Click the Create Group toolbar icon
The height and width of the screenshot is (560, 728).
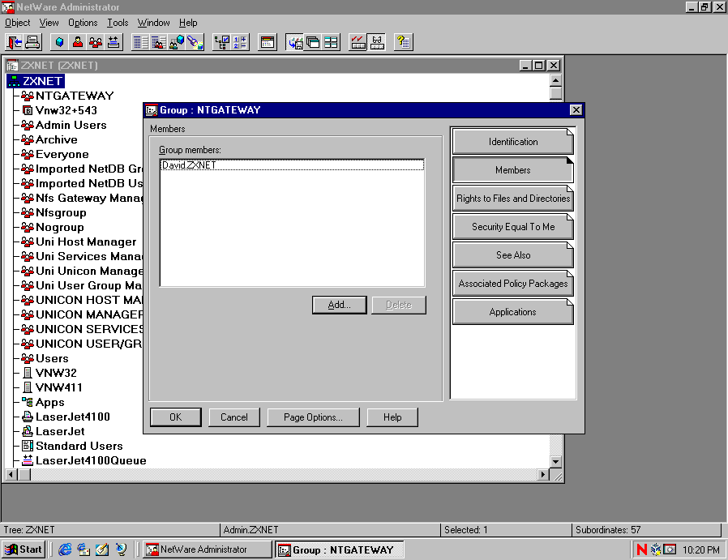coord(96,42)
